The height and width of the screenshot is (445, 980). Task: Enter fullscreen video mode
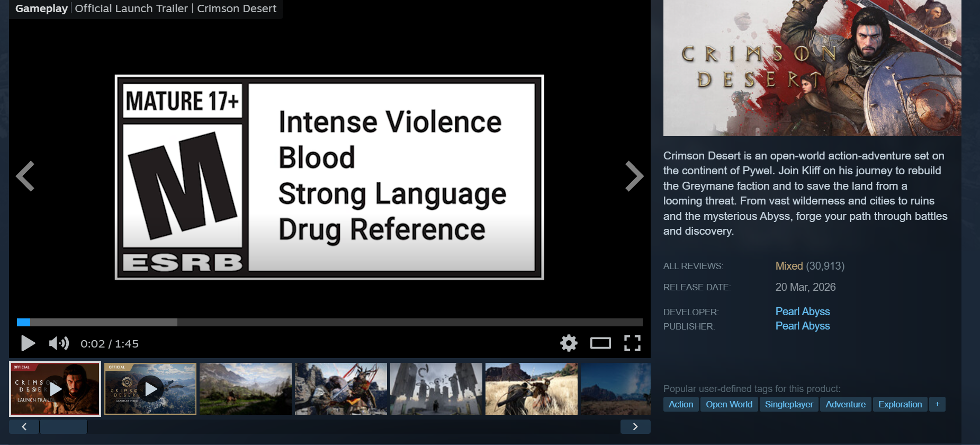pyautogui.click(x=632, y=343)
